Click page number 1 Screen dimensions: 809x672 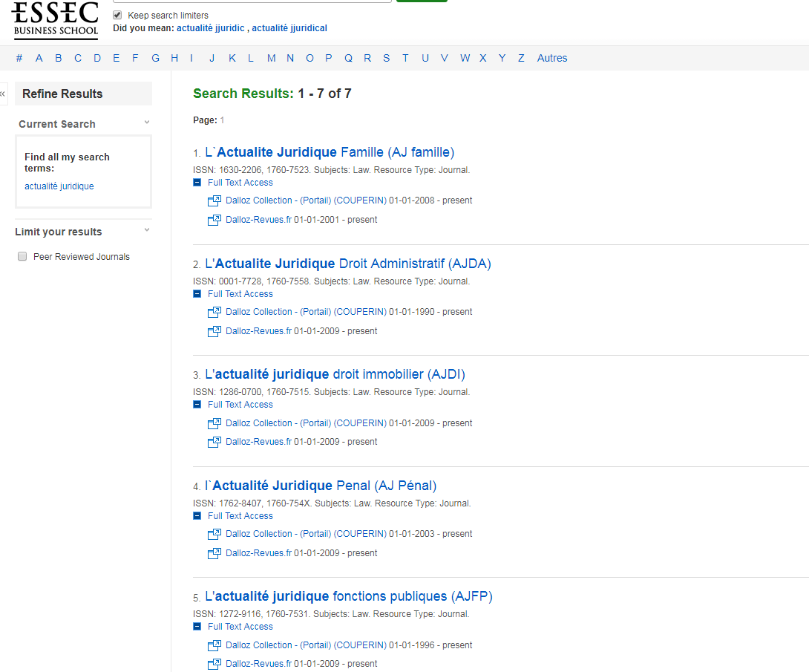222,120
